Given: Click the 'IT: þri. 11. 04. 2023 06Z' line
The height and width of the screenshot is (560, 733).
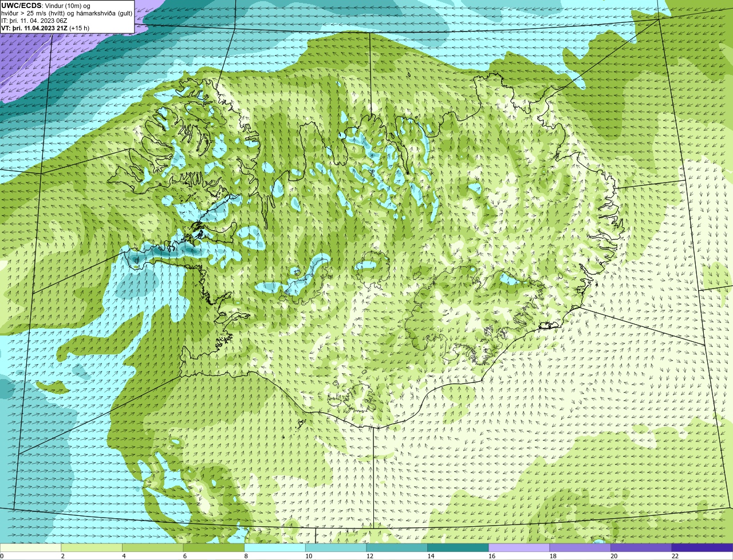Looking at the screenshot, I should point(34,20).
